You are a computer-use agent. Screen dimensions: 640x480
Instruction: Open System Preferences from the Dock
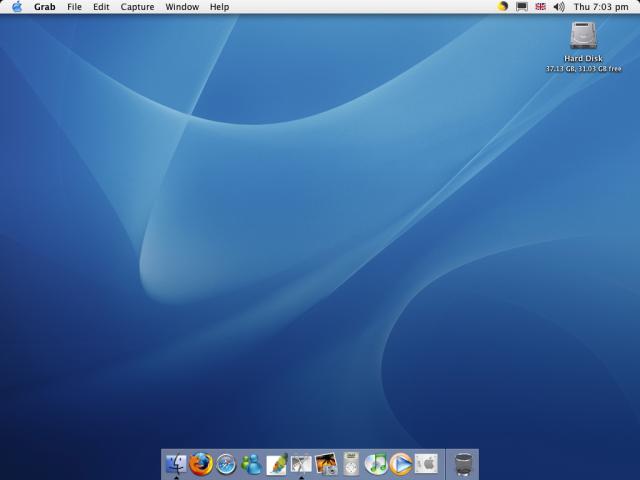426,464
